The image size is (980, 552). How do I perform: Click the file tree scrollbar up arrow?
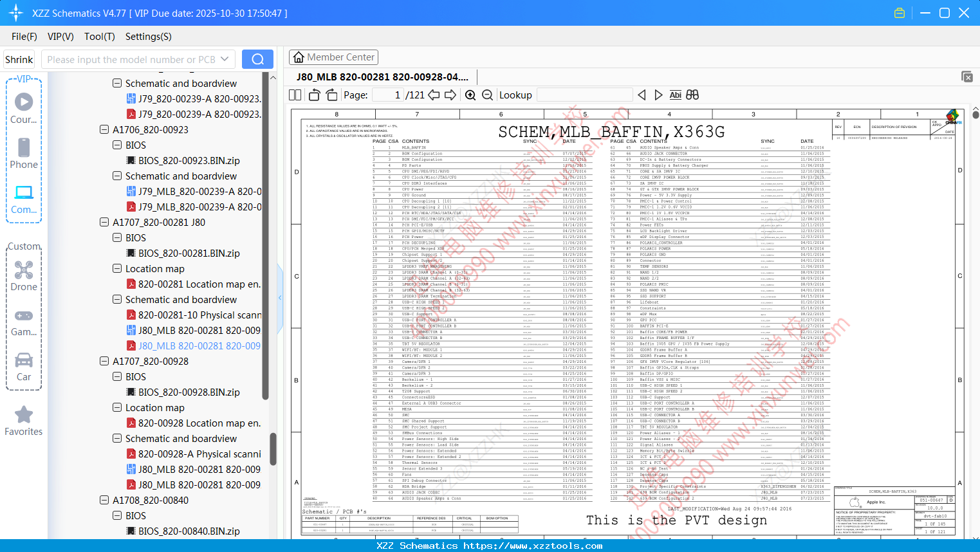coord(273,77)
